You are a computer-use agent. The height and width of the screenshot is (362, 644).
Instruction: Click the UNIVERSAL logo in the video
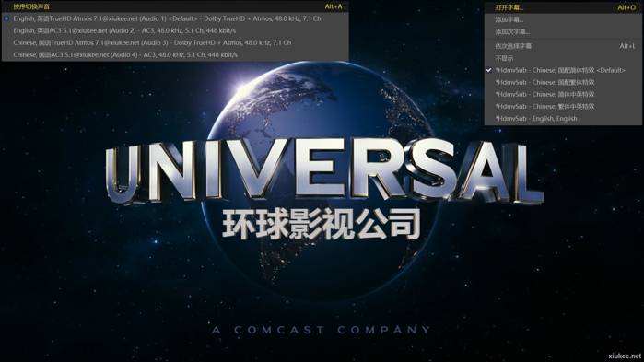[x=324, y=171]
